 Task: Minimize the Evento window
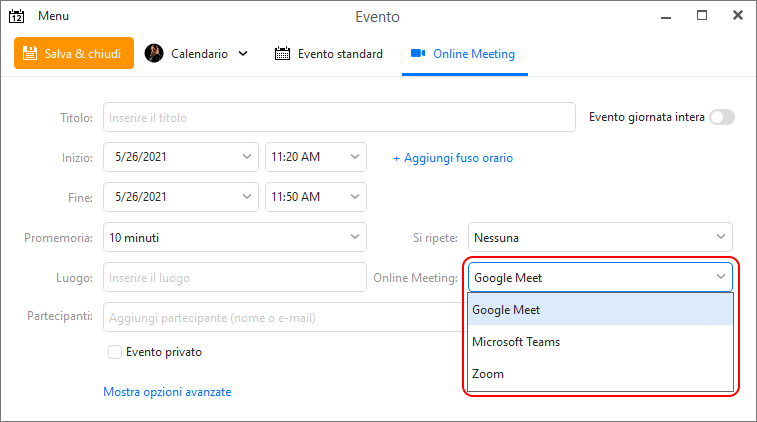pyautogui.click(x=666, y=18)
